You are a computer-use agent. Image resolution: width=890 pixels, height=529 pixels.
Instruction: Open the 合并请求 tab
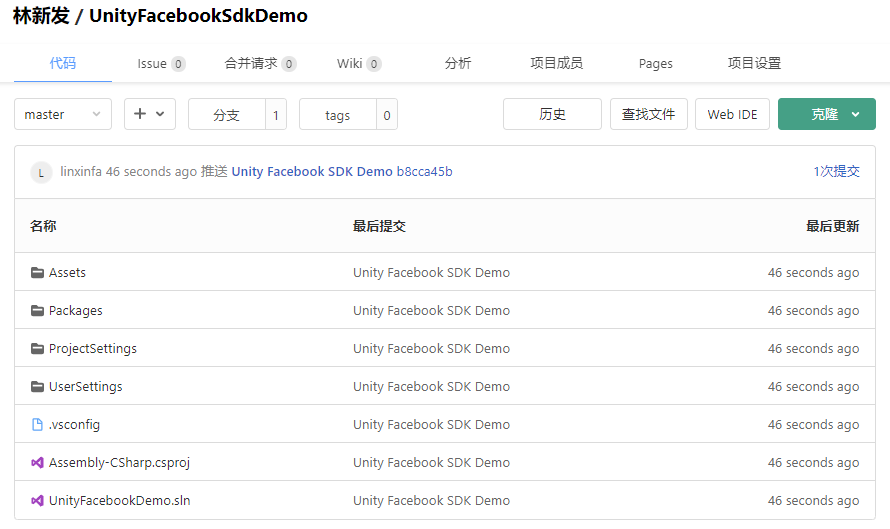[x=260, y=64]
